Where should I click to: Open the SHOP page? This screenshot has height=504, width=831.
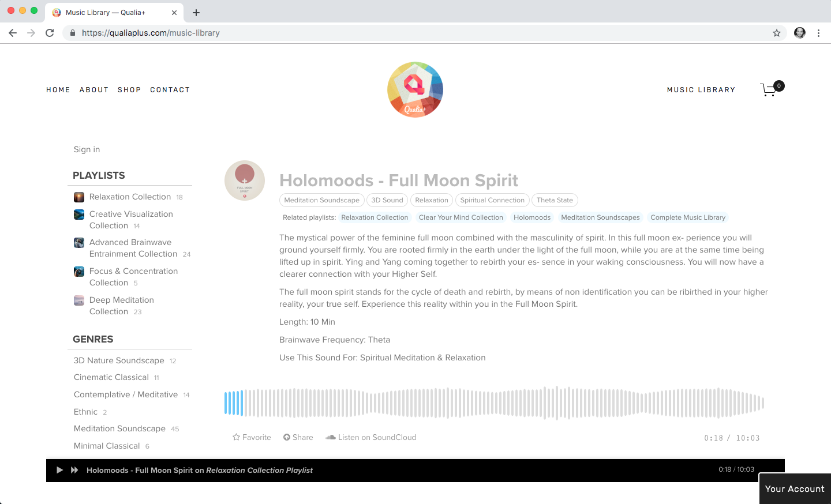click(129, 90)
